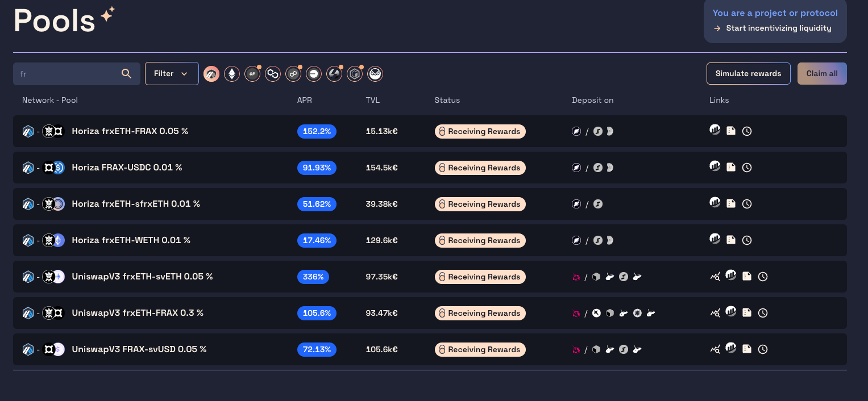Screen dimensions: 868x401
Task: Open document icon for UniswapV3 frxETH-svETH
Action: coord(747,276)
